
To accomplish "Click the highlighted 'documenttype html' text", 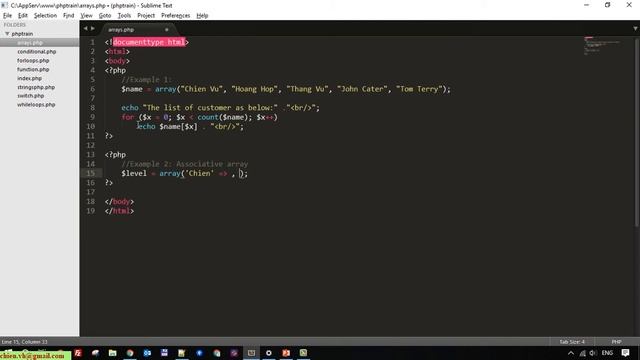I will click(149, 42).
